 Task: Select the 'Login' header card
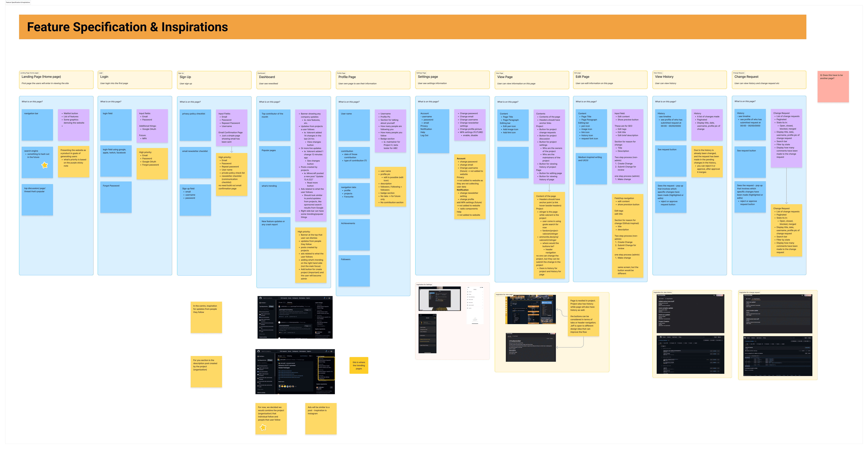(x=135, y=80)
